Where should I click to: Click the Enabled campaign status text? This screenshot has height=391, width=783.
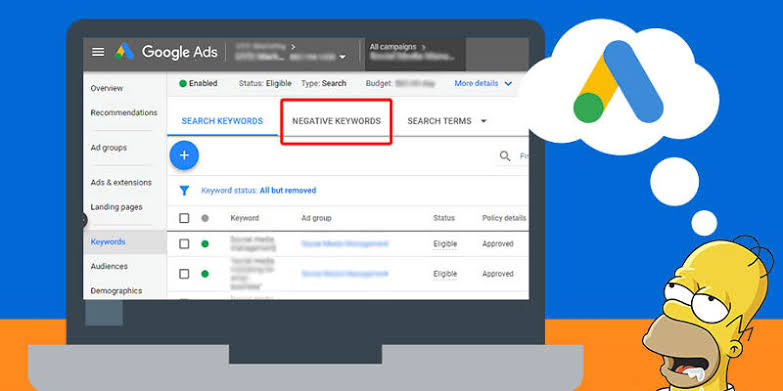(x=203, y=83)
